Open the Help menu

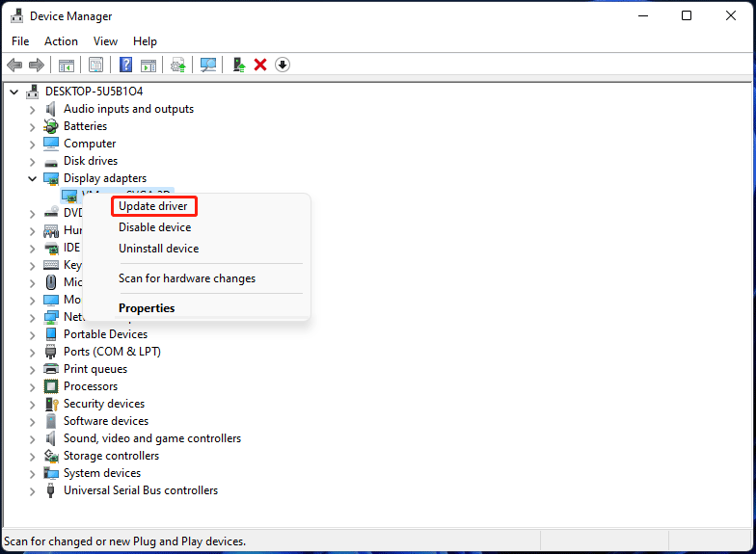click(x=145, y=41)
